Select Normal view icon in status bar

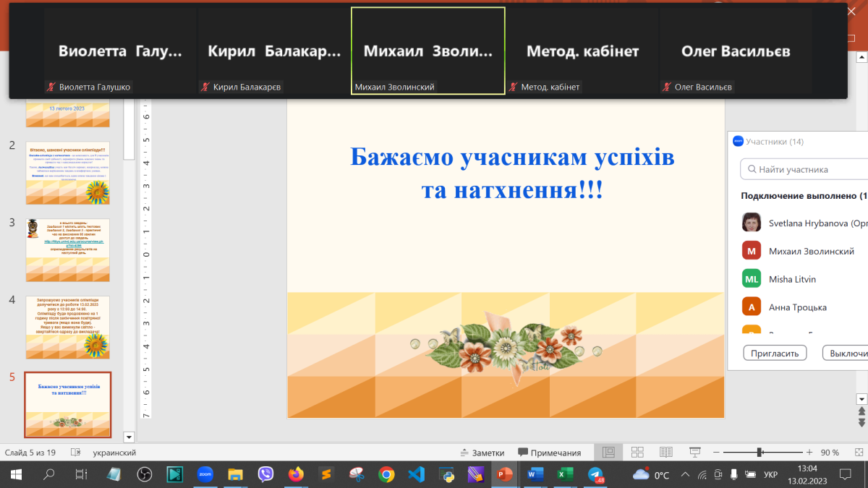pyautogui.click(x=608, y=453)
